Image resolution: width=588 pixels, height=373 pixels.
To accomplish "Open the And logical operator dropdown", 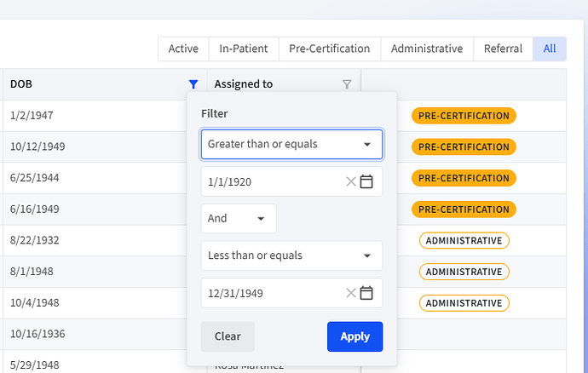I will pyautogui.click(x=239, y=219).
